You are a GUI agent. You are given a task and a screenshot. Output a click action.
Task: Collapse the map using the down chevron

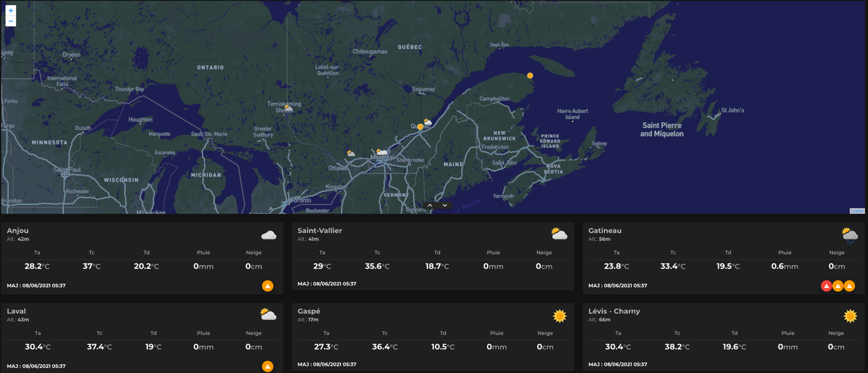(444, 205)
